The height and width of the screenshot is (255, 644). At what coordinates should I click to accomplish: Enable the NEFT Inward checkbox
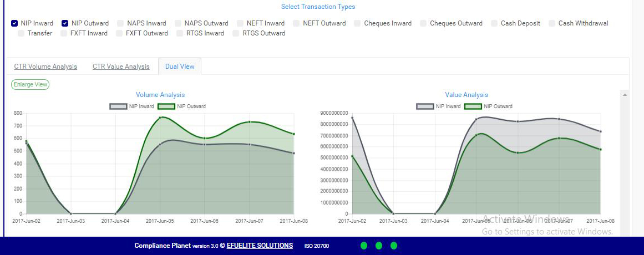(x=241, y=23)
